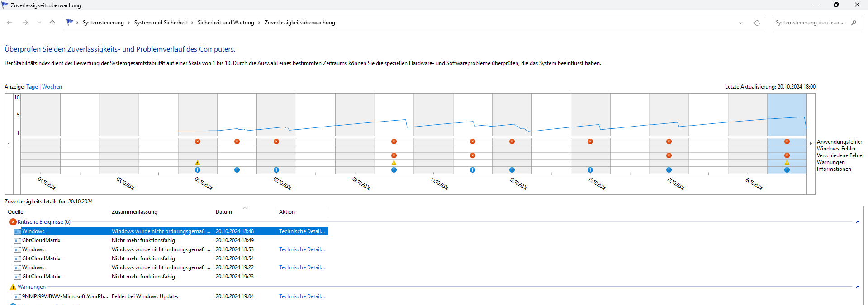Click miscellaneous failure icon for 10.10.2024

(x=394, y=155)
